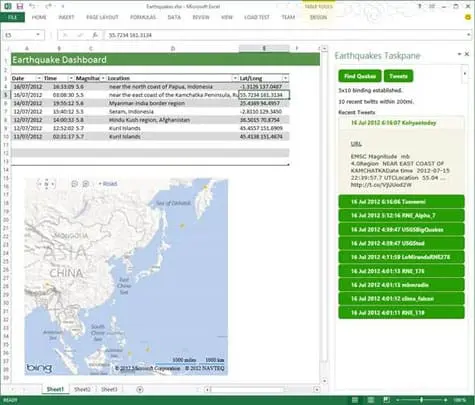The image size is (475, 405).
Task: Open the FORMULAS ribbon tab
Action: click(143, 17)
